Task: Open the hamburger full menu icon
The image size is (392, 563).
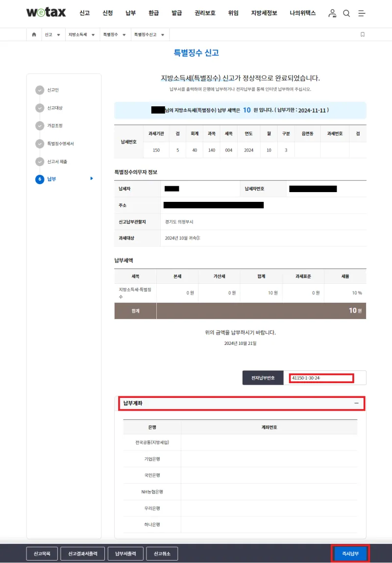Action: point(362,13)
